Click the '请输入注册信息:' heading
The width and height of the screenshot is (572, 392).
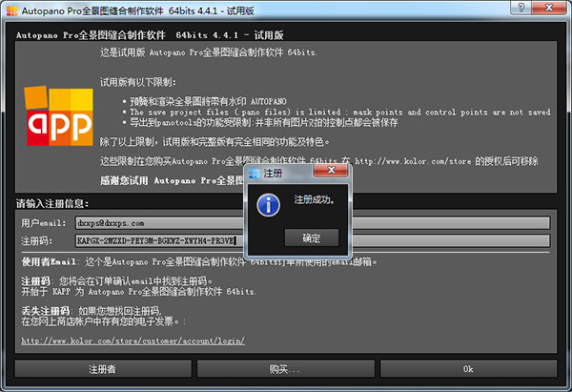tap(52, 203)
